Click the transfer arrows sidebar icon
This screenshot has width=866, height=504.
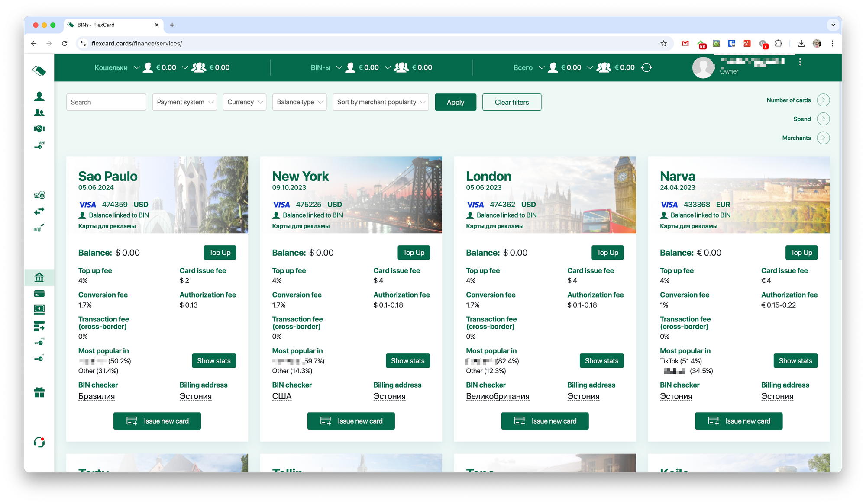coord(39,211)
